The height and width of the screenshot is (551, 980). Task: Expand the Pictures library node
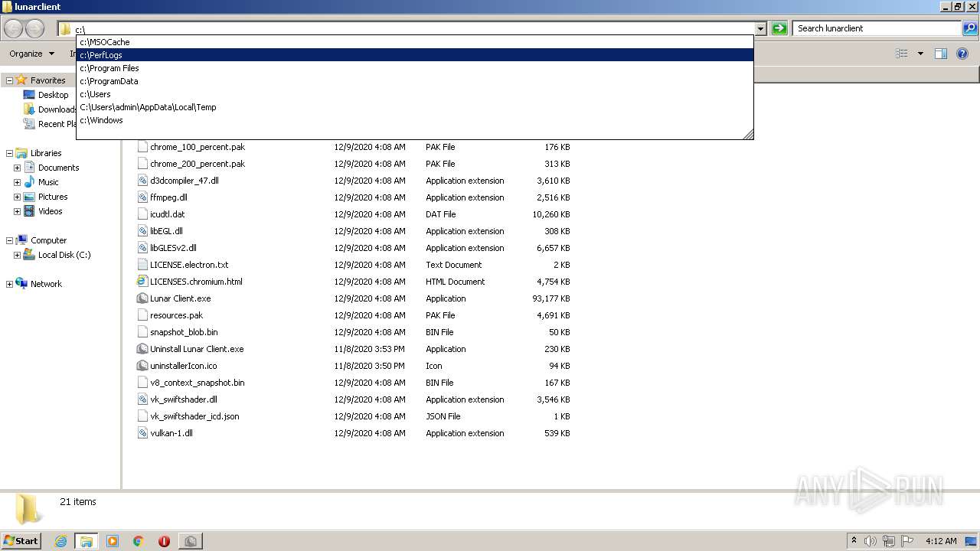[17, 197]
